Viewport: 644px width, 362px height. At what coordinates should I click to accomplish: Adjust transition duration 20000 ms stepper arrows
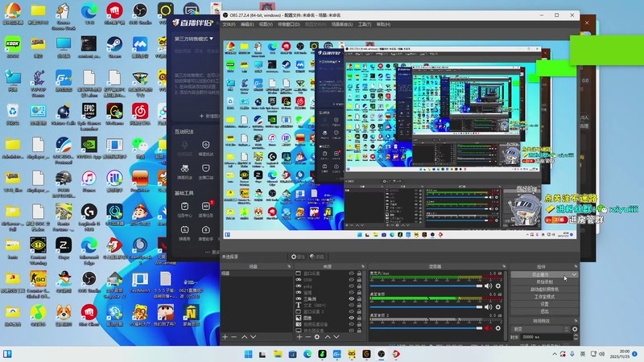576,337
